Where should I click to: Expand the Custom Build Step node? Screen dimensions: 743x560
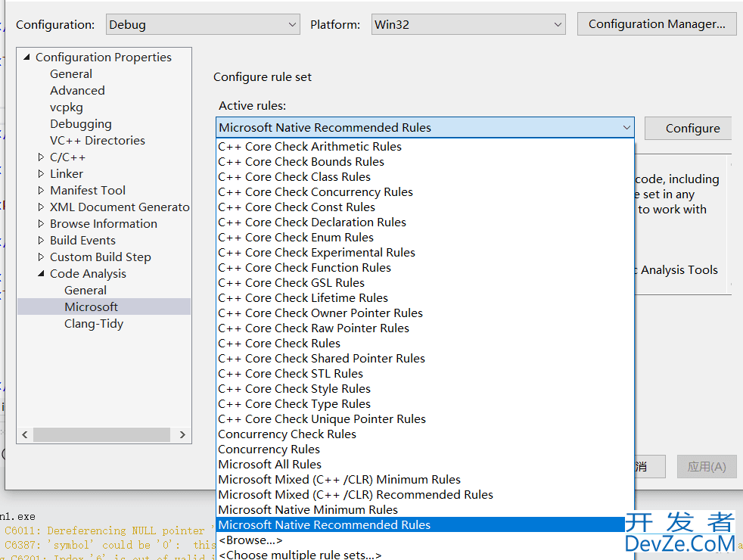41,257
